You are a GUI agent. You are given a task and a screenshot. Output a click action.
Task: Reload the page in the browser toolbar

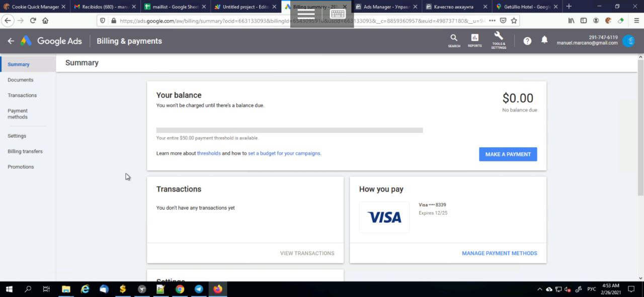coord(33,21)
